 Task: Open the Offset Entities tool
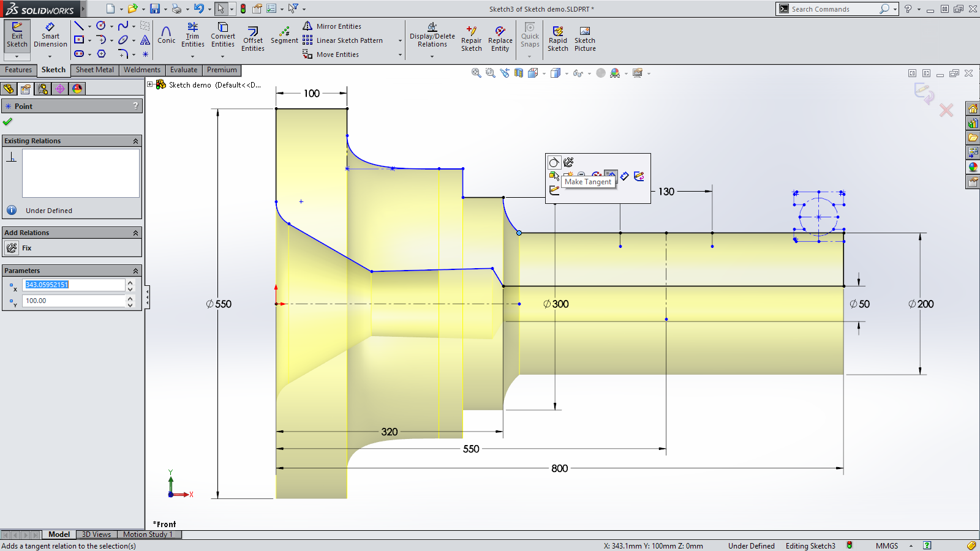coord(252,38)
